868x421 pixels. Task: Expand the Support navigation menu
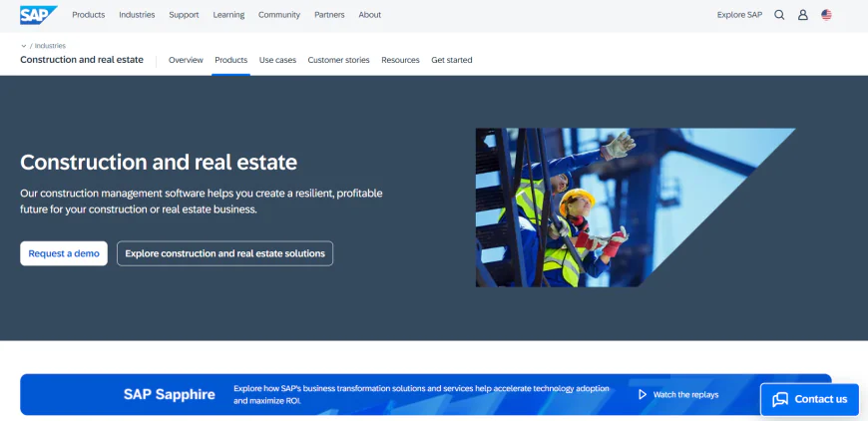coord(184,15)
